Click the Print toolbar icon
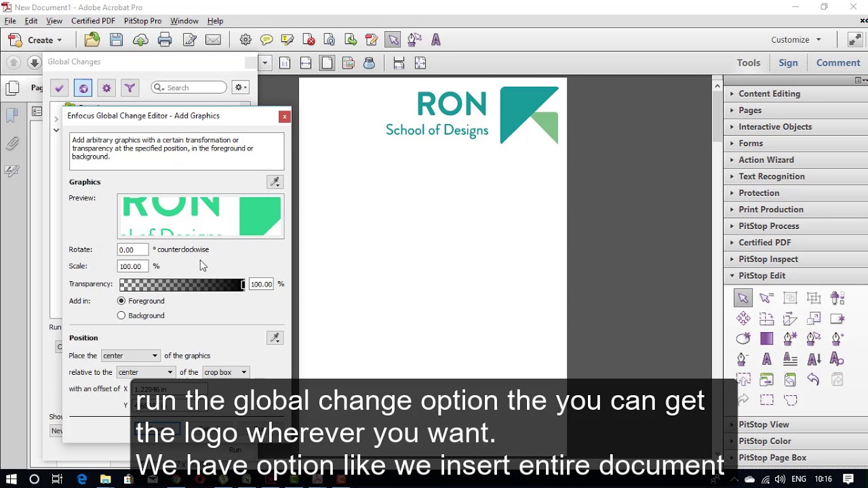The height and width of the screenshot is (488, 868). [x=165, y=40]
